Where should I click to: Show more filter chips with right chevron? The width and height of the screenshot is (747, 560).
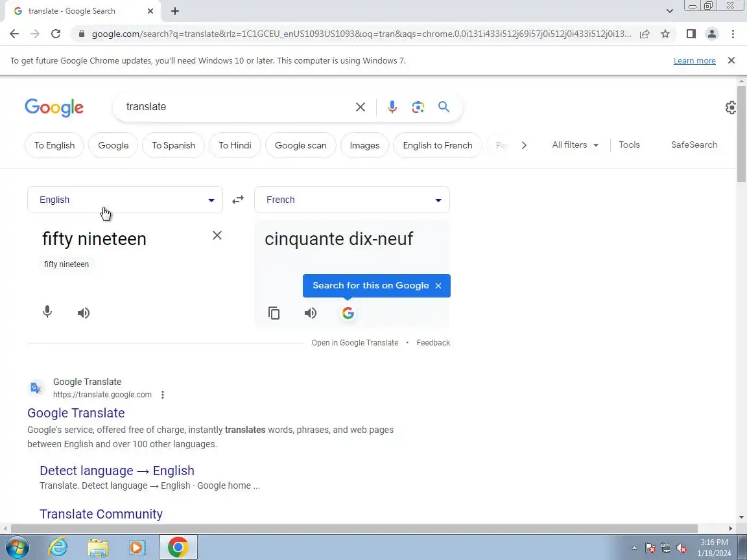pos(523,145)
